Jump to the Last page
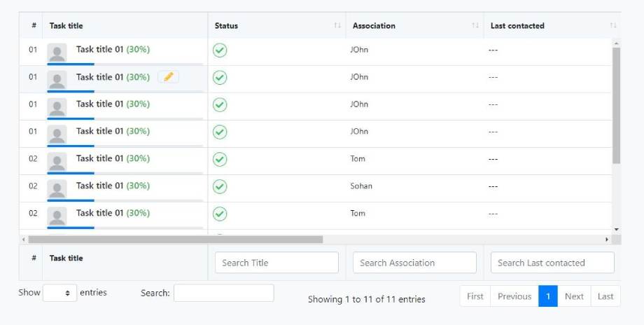The width and height of the screenshot is (644, 325). (605, 296)
